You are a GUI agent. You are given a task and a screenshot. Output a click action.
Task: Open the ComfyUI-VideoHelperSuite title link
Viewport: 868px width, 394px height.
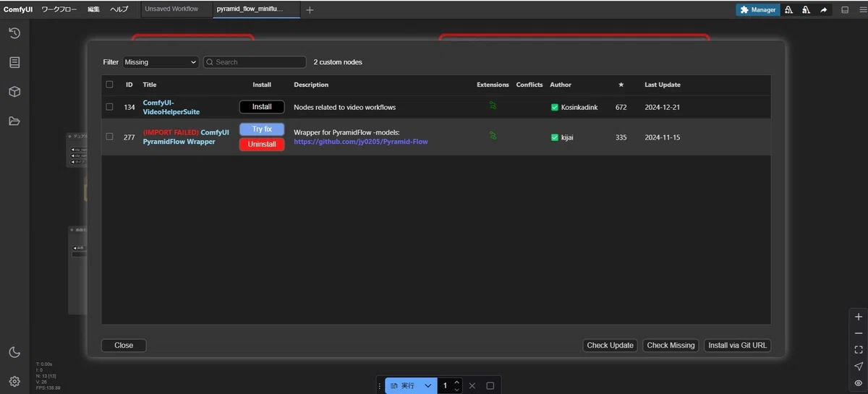click(171, 107)
